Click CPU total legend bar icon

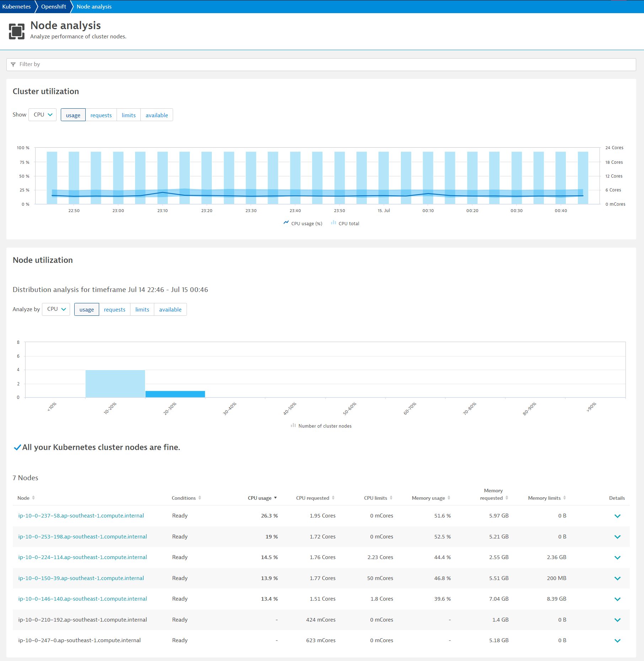[333, 223]
